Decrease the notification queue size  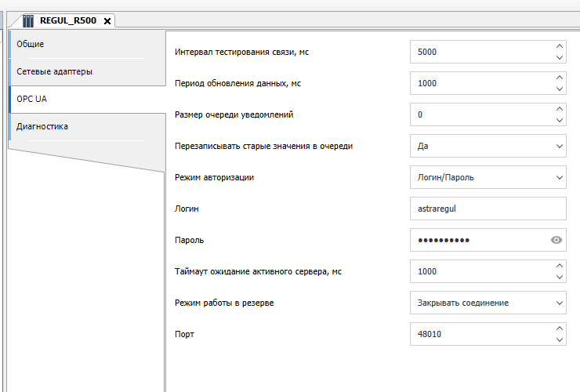click(x=559, y=120)
